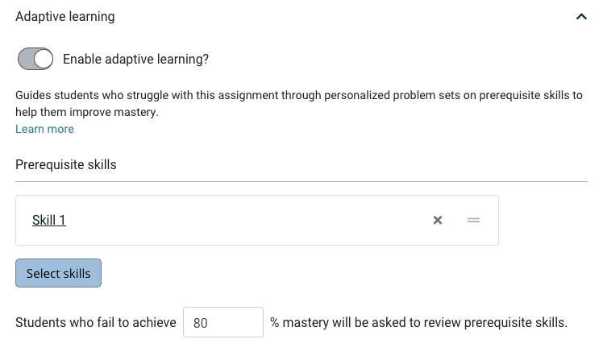Click the Adaptive learning section title
Image resolution: width=603 pixels, height=364 pixels.
(x=65, y=17)
